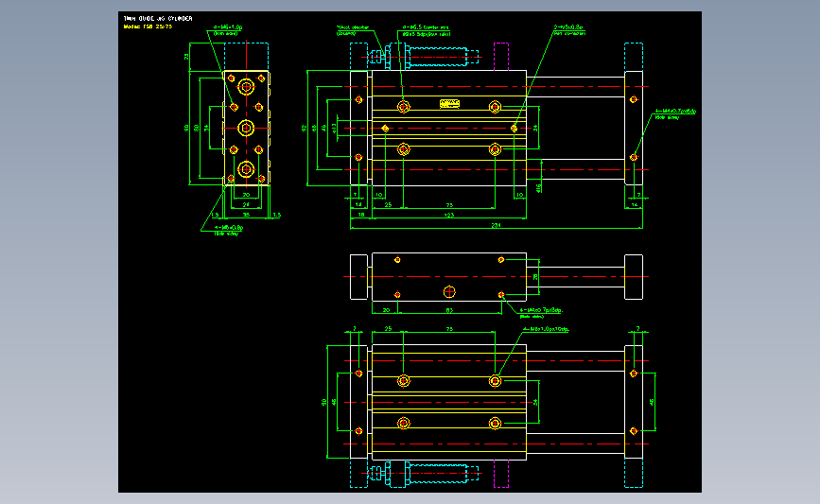Click the white "TWIN GUIDE JIG CYLINDER" drawing title
This screenshot has width=820, height=504.
point(158,18)
